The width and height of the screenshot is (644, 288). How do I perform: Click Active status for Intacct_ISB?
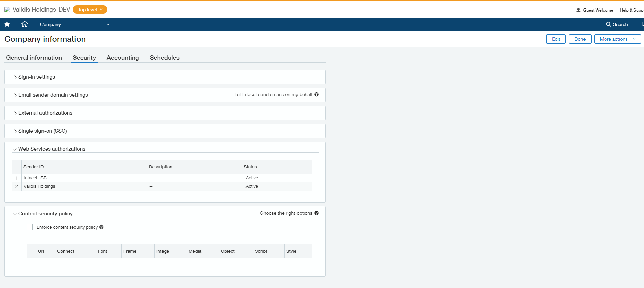tap(252, 178)
